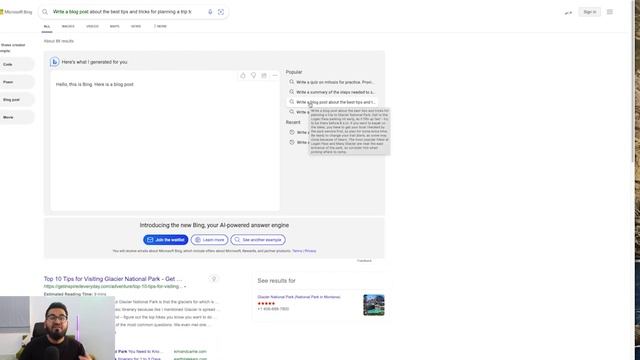Click Join the waitlist button
This screenshot has width=640, height=360.
(166, 240)
